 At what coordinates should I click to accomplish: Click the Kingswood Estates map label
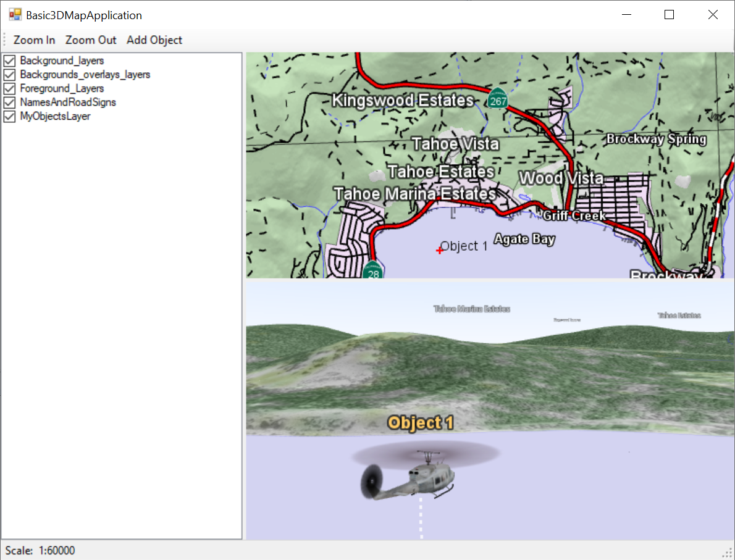click(x=403, y=100)
